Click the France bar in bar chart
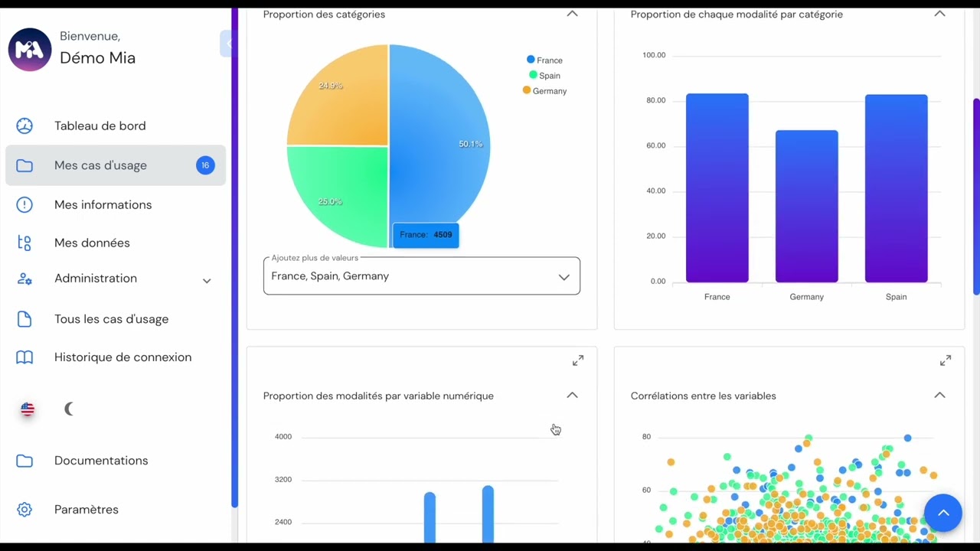The width and height of the screenshot is (980, 551). pyautogui.click(x=717, y=188)
